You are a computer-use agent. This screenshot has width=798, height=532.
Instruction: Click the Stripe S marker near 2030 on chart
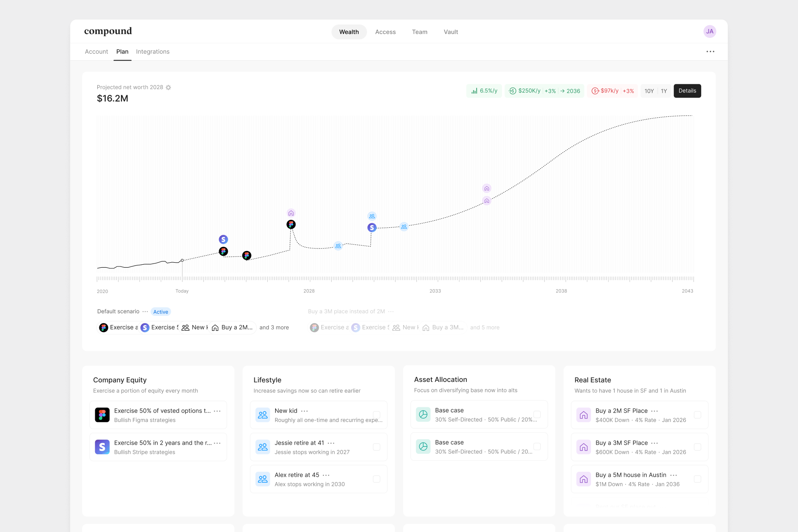tap(372, 228)
